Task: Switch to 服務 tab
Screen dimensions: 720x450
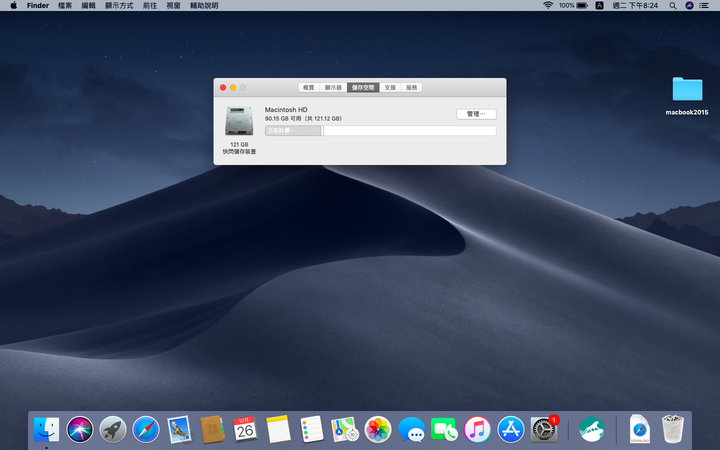Action: (411, 87)
